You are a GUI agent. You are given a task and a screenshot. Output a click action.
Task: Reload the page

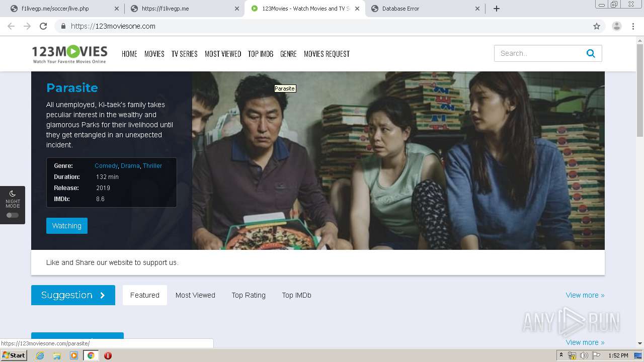(x=43, y=26)
